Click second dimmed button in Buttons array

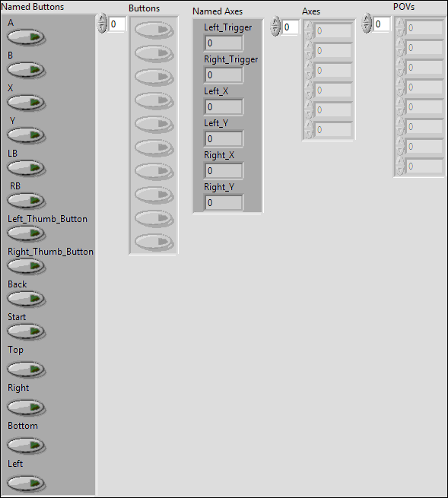coord(154,53)
